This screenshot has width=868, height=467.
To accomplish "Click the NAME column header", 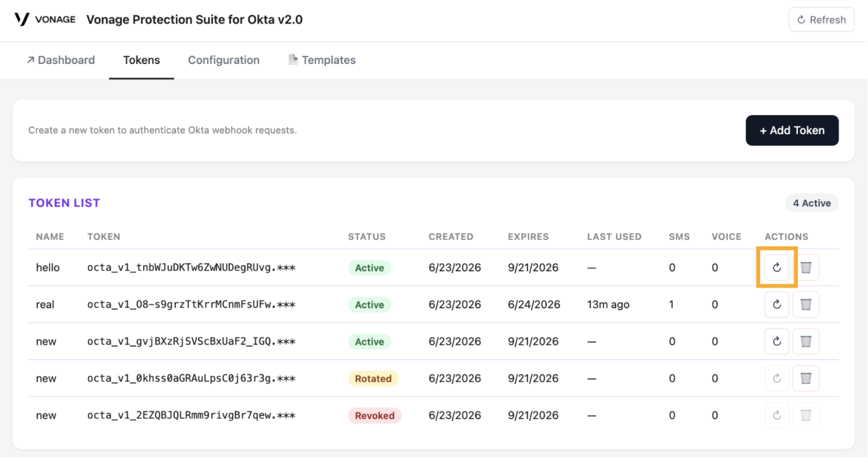I will (50, 237).
